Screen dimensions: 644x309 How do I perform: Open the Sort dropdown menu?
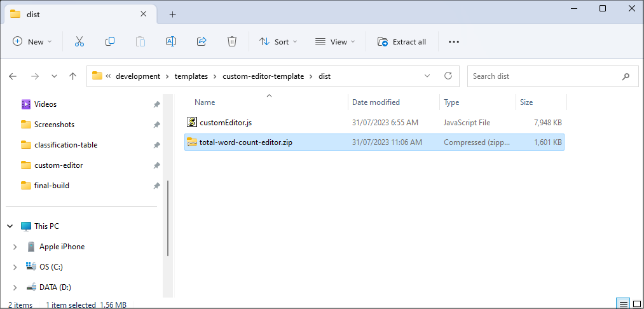coord(278,41)
